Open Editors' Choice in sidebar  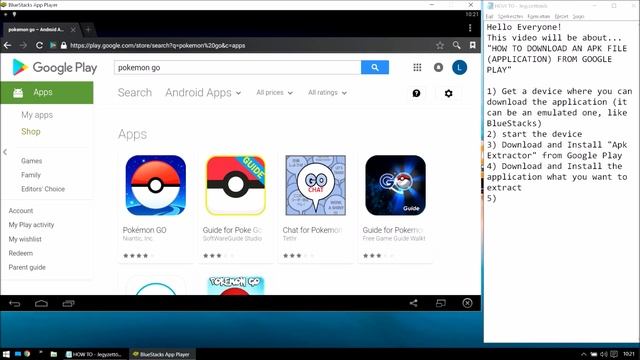[x=43, y=189]
